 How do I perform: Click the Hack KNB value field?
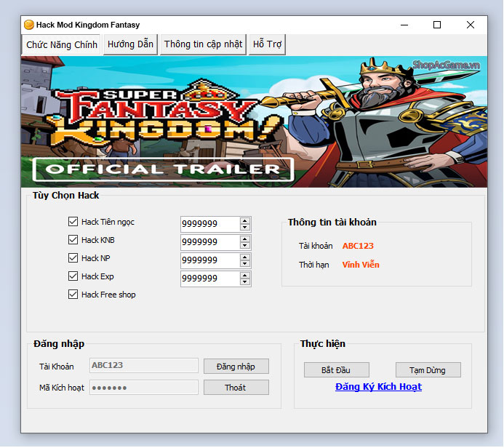[x=210, y=242]
